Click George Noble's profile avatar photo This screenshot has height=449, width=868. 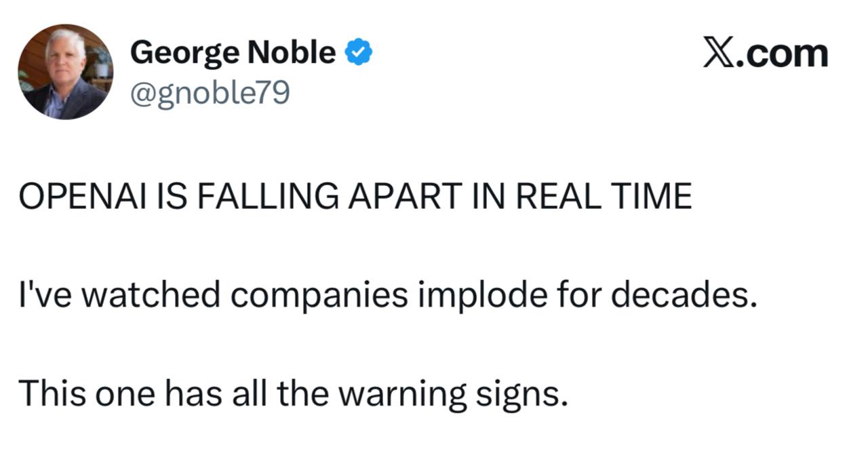pos(65,72)
